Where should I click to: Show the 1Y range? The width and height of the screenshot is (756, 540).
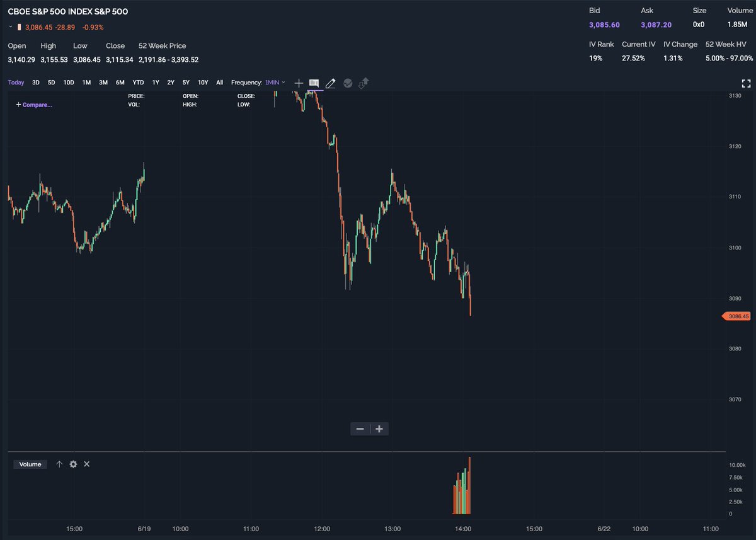pyautogui.click(x=156, y=83)
